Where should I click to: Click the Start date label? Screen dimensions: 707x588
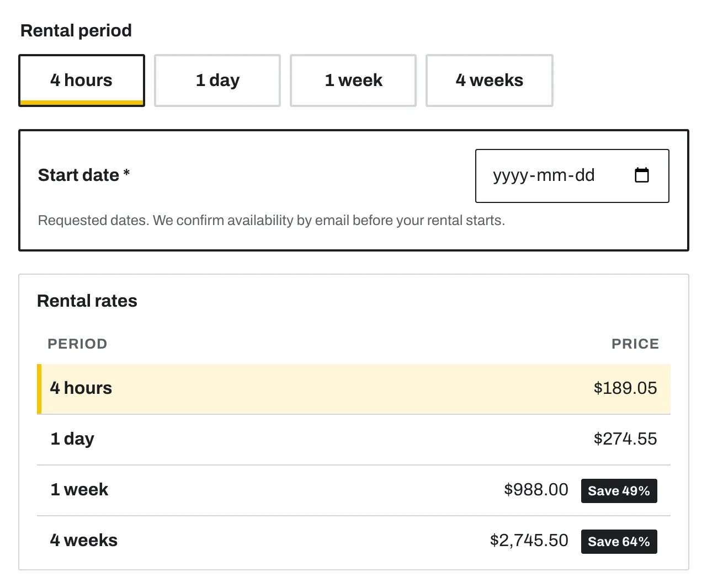pyautogui.click(x=84, y=175)
